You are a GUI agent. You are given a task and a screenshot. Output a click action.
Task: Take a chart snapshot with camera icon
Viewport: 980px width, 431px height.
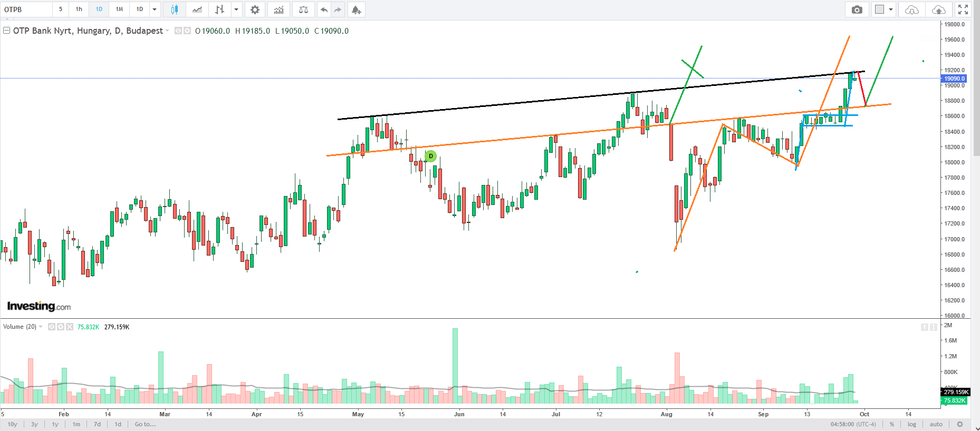857,9
